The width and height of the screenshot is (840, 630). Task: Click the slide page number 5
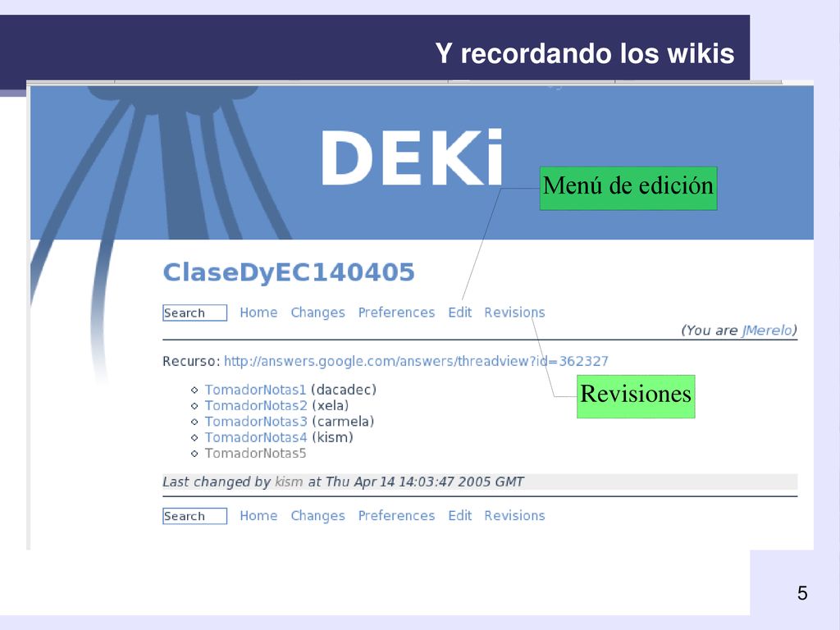802,593
